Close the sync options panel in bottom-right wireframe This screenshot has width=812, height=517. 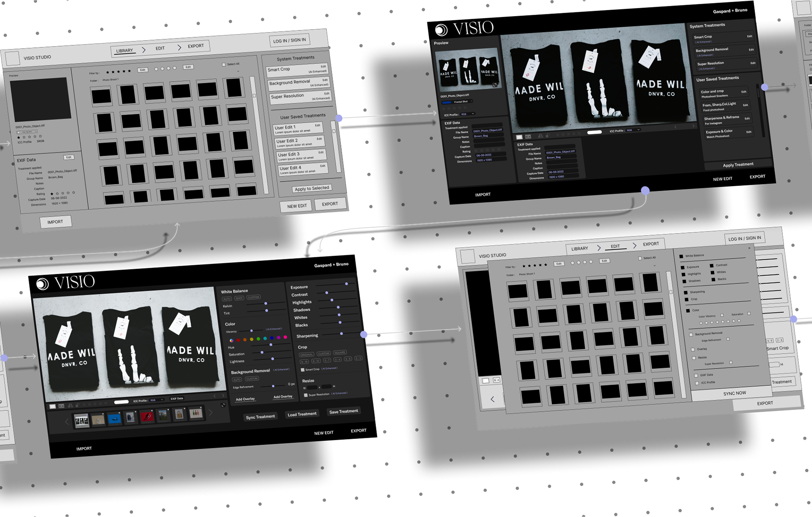point(749,248)
